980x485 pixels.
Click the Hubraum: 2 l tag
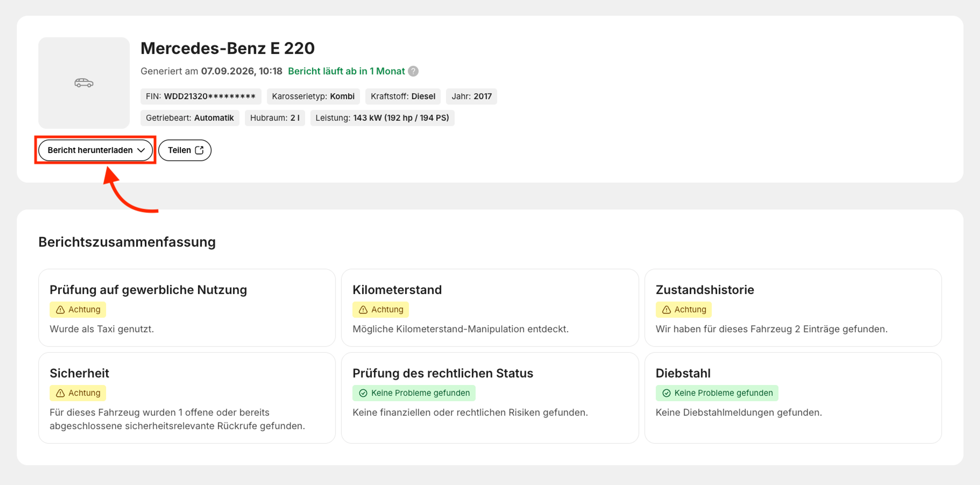(x=275, y=118)
